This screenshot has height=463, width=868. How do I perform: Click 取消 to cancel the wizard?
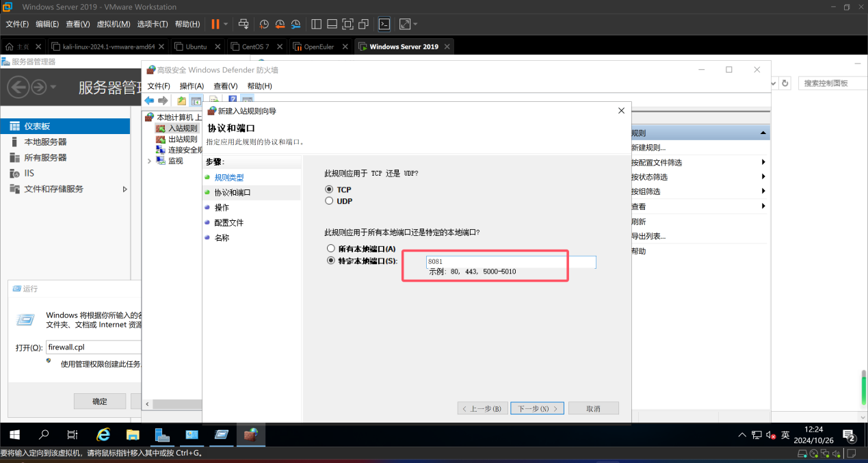pos(593,408)
